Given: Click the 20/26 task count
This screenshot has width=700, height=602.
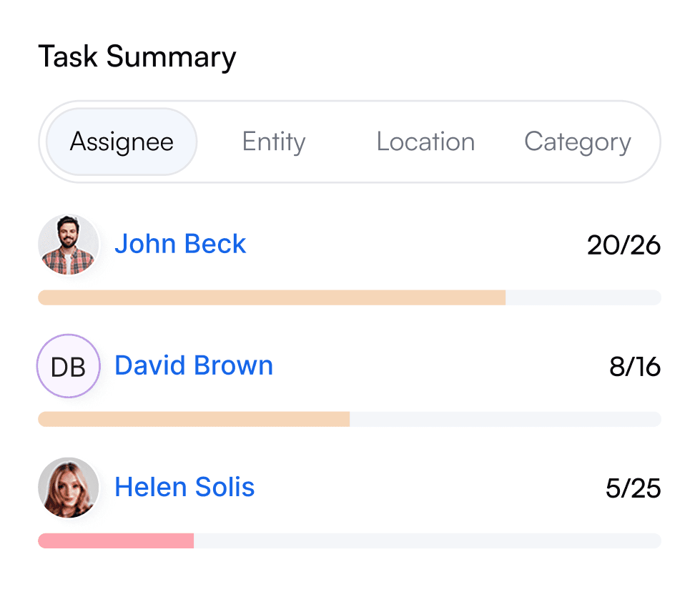Looking at the screenshot, I should (623, 245).
